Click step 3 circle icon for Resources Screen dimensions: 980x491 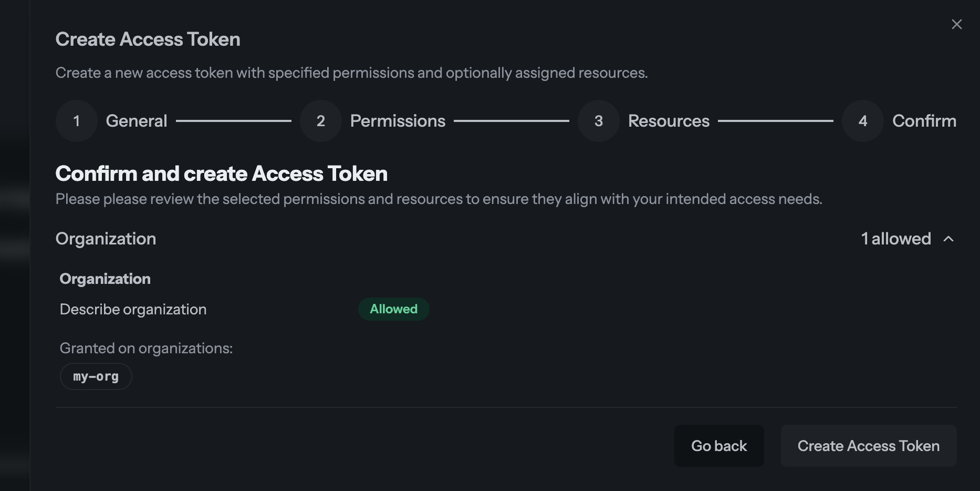click(x=598, y=120)
